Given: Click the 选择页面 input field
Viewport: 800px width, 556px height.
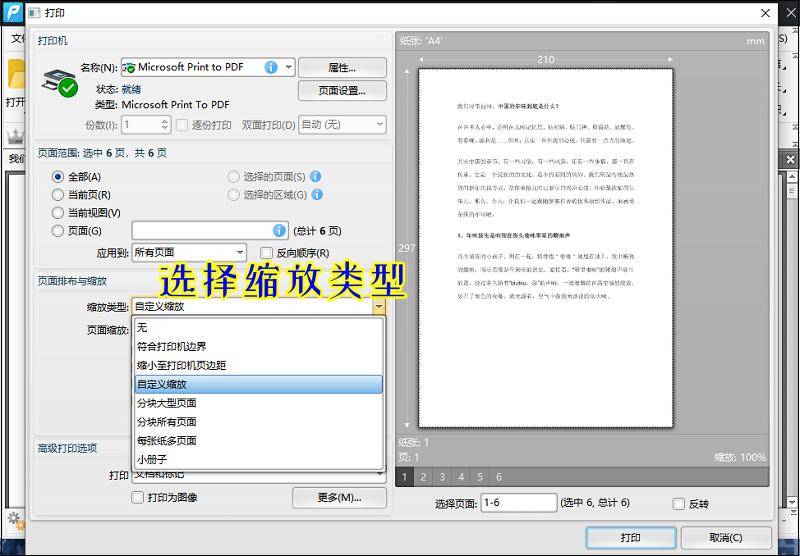Looking at the screenshot, I should 519,503.
